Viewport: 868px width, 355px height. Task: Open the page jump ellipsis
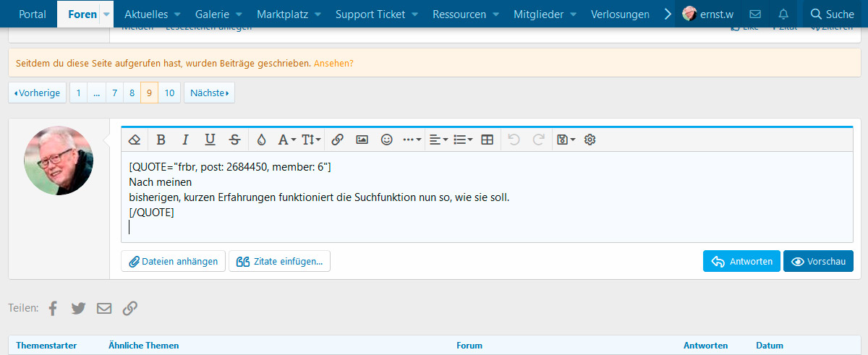point(97,93)
